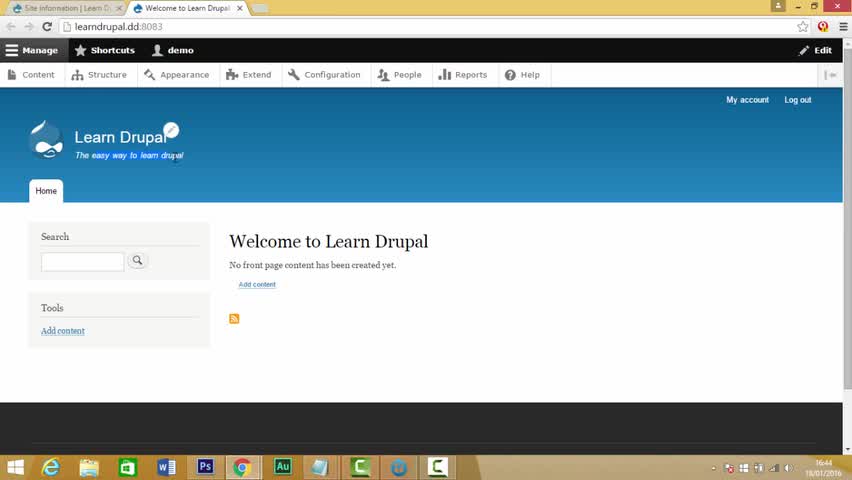This screenshot has height=480, width=852.
Task: Click the browser Back arrow
Action: click(11, 27)
